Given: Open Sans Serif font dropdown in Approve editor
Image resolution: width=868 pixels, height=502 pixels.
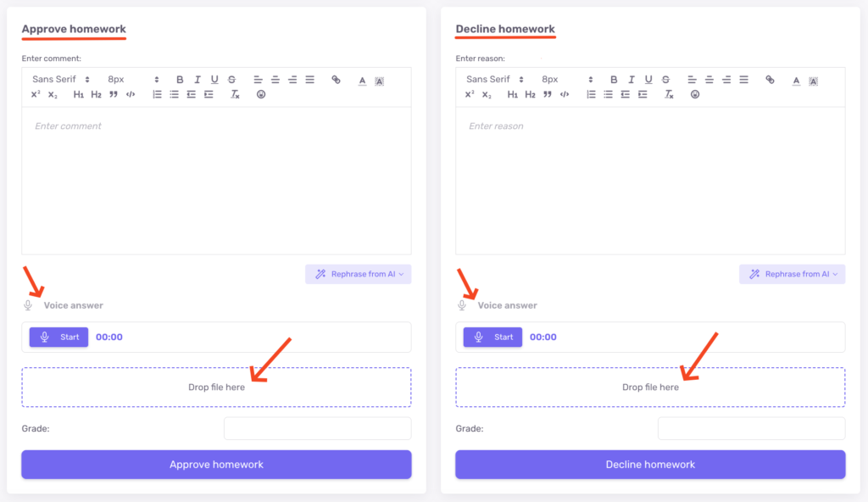Looking at the screenshot, I should click(61, 80).
